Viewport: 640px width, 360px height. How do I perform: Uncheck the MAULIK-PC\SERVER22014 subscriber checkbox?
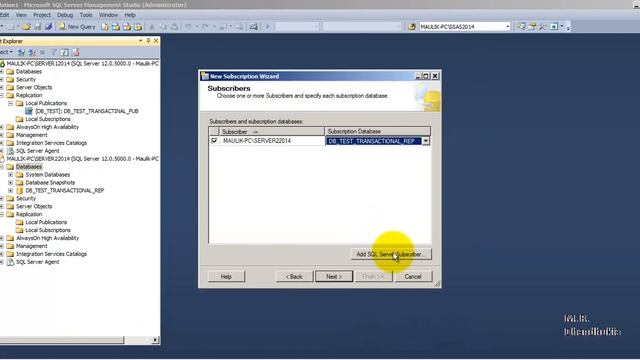[214, 141]
